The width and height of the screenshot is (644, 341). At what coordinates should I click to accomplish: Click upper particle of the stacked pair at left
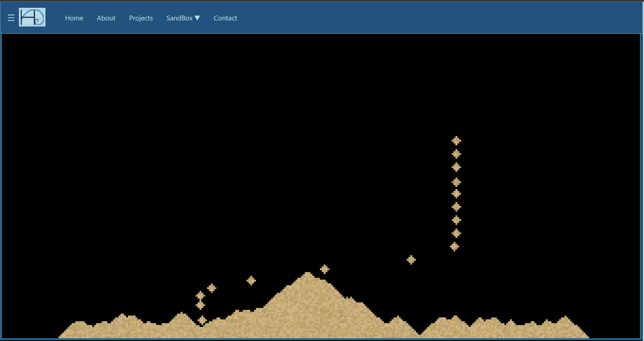(x=200, y=295)
